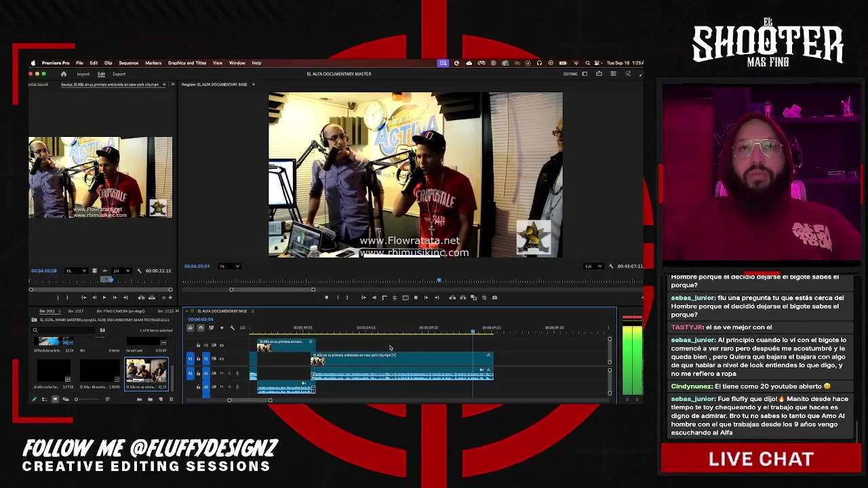The height and width of the screenshot is (488, 868).
Task: Open EL ALFA DOCUMENTARY BASE timeline panel menu
Action: click(x=252, y=311)
